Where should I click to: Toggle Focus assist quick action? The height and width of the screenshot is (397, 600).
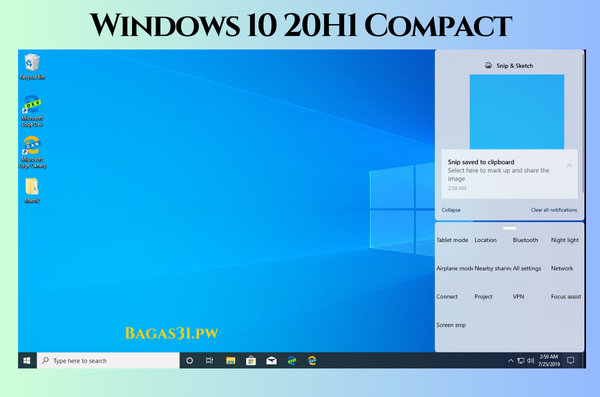(x=566, y=297)
